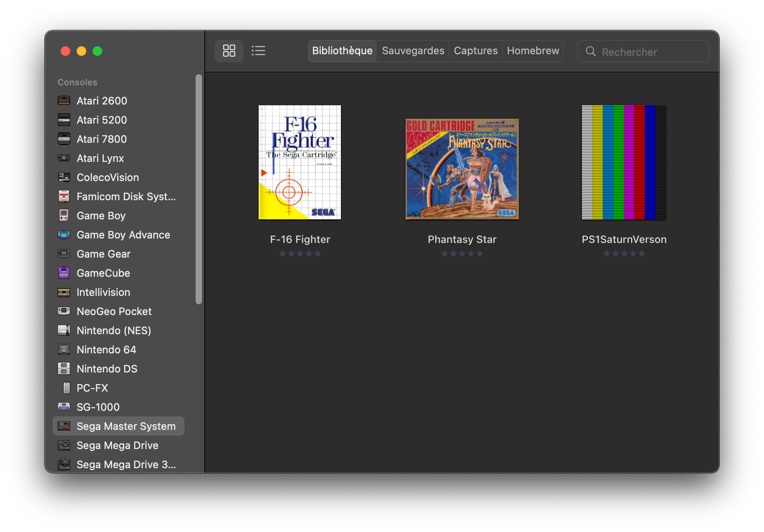Click the sidebar console list scrollbar
The height and width of the screenshot is (532, 764).
(x=198, y=189)
